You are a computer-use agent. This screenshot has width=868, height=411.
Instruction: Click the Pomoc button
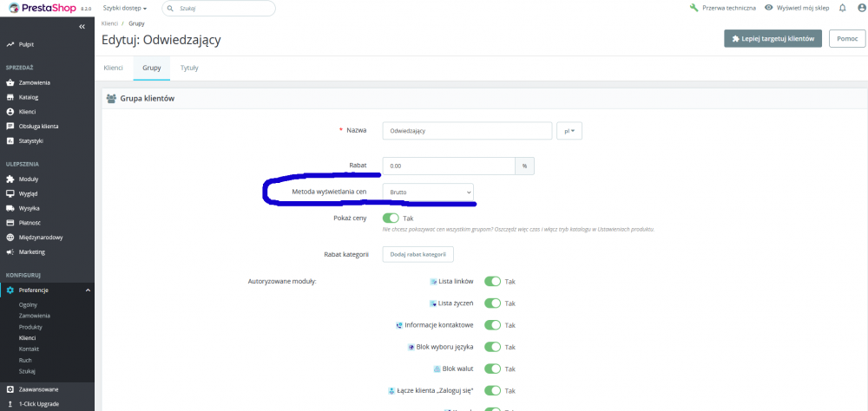point(847,39)
